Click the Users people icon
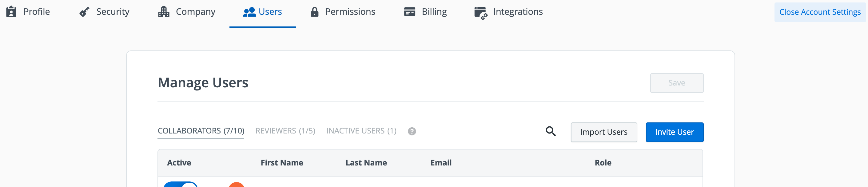The width and height of the screenshot is (868, 187). (x=249, y=12)
